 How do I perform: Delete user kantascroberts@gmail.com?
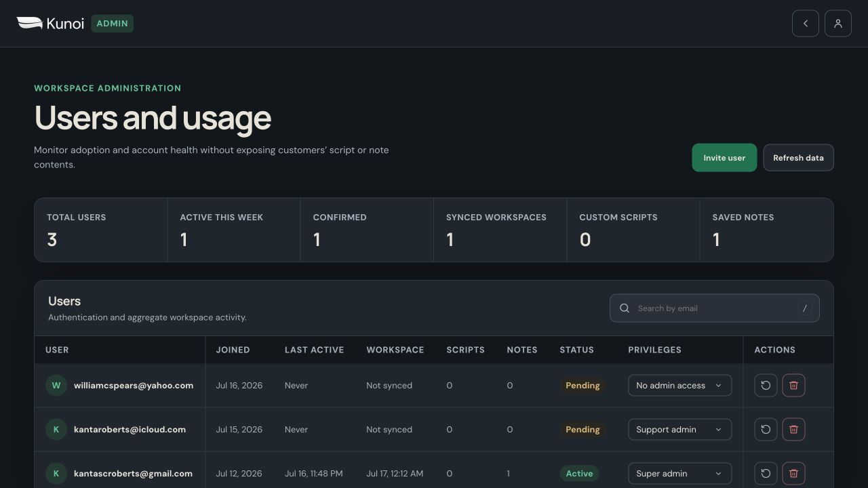tap(793, 474)
